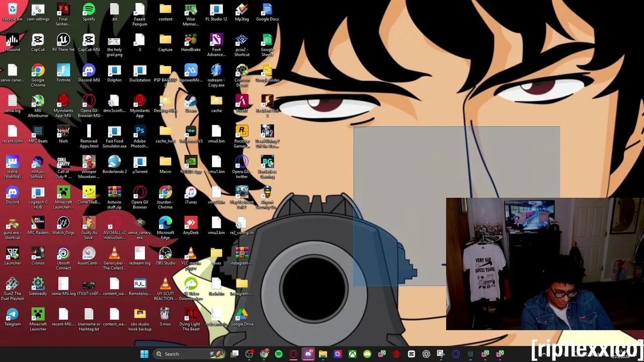Select the Removed Apps.html file

pos(89,137)
